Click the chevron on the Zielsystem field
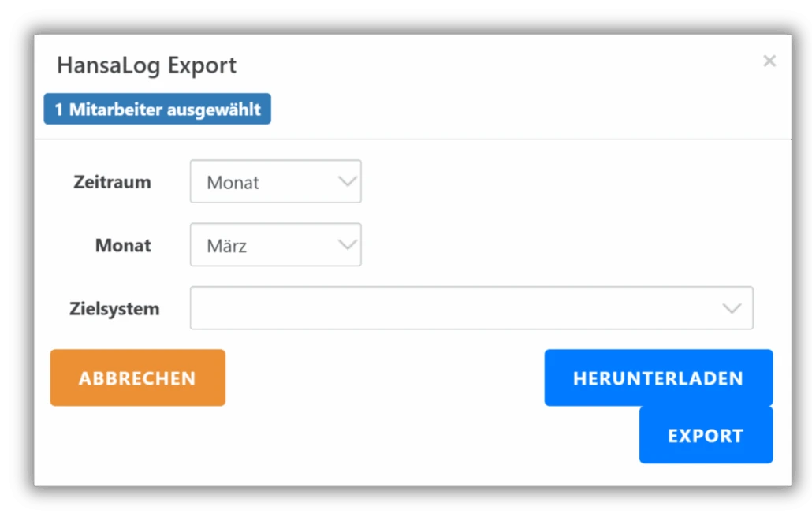Screen dimensions: 812x517 tap(732, 307)
